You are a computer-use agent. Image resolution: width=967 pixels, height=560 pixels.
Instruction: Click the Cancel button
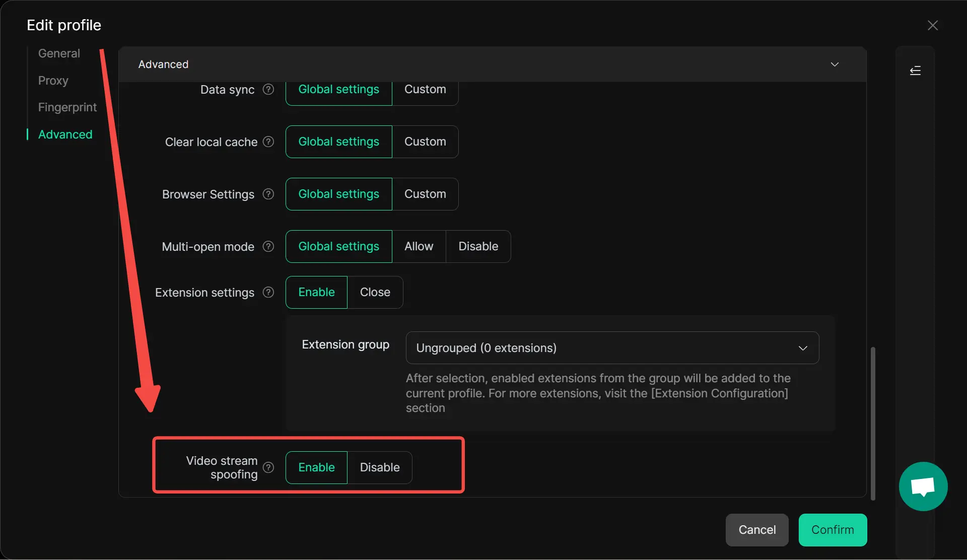[x=756, y=530]
